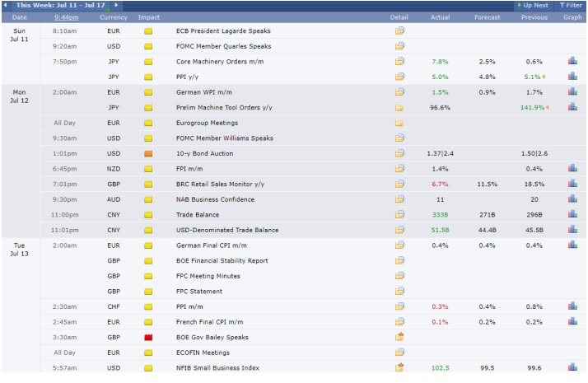Open graph for JPY PPI y/y
588x383 pixels.
pos(572,76)
